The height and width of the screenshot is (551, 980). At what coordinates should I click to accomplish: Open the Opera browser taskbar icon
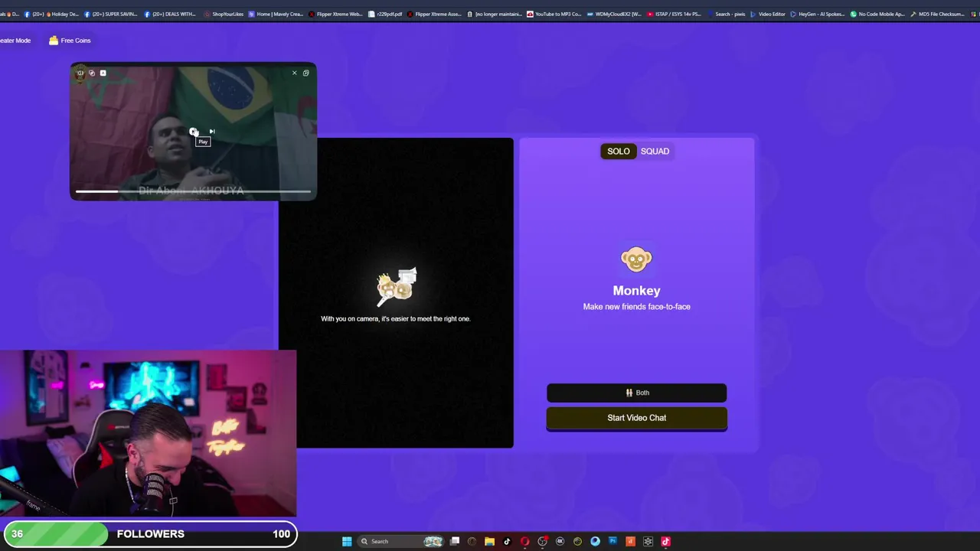point(524,542)
